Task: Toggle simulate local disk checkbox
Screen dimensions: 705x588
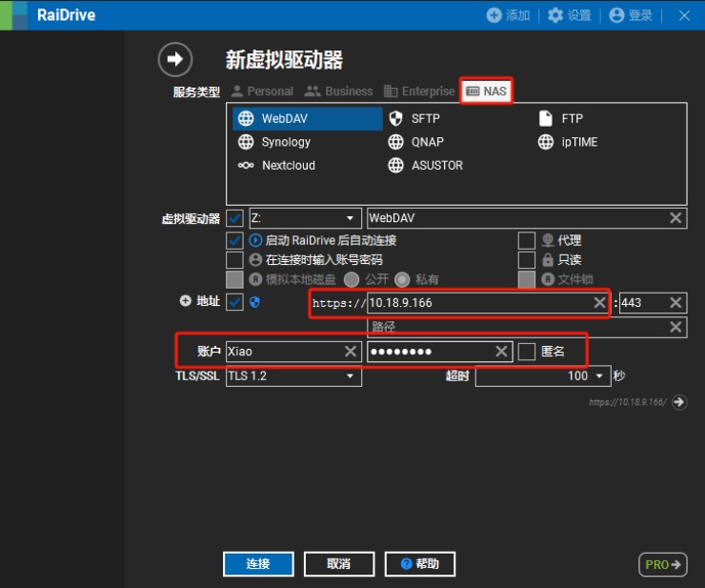Action: pyautogui.click(x=234, y=279)
